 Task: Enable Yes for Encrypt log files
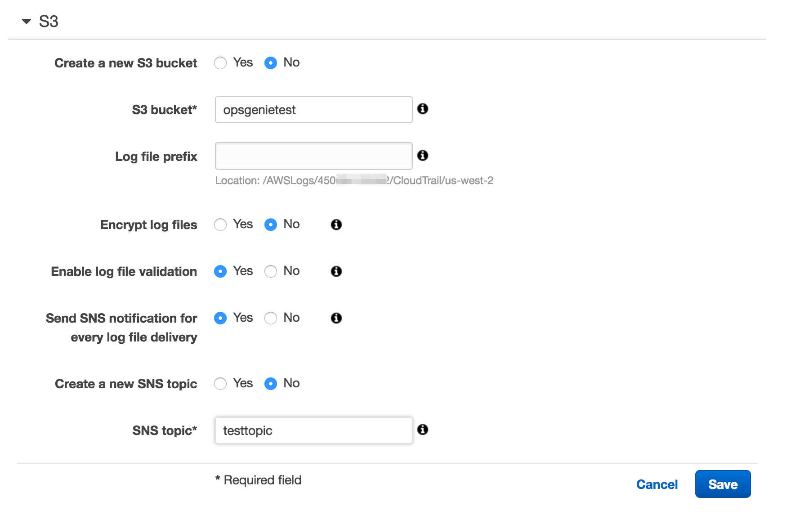pos(220,225)
